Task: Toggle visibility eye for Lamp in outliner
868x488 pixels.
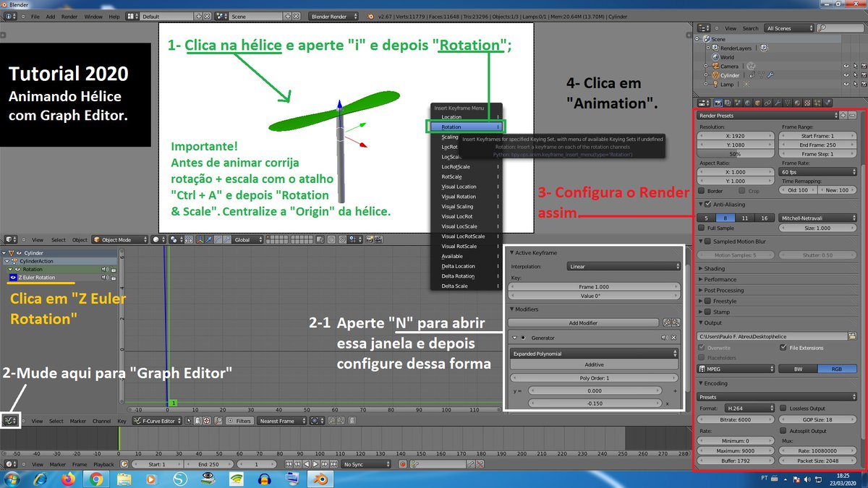Action: click(846, 85)
